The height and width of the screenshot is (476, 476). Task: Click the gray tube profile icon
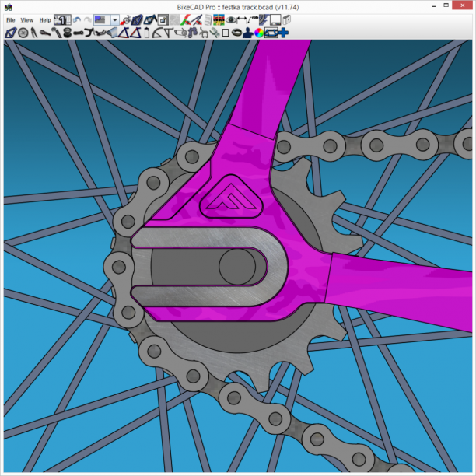[112, 33]
